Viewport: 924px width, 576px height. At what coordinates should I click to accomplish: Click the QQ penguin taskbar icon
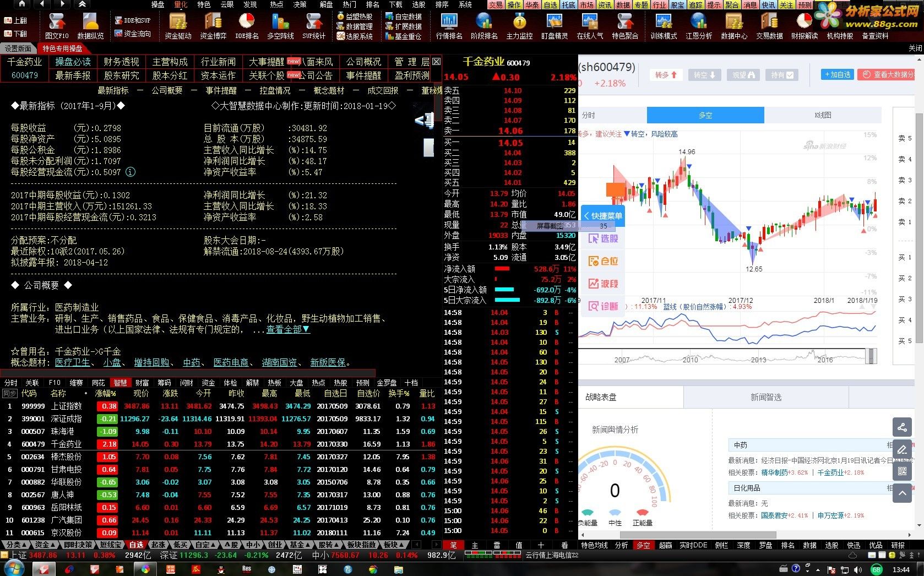tap(221, 569)
